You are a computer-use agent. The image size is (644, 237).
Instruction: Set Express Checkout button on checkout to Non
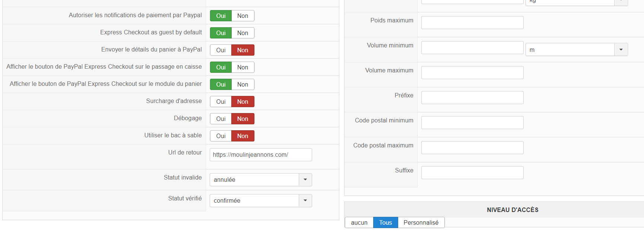[x=242, y=67]
